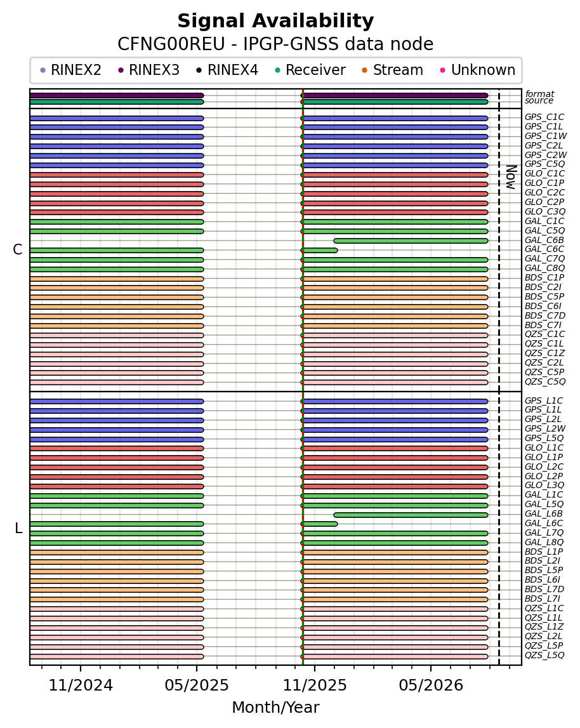This screenshot has height=728, width=580.
Task: Click the Signal Availability title
Action: tap(276, 22)
